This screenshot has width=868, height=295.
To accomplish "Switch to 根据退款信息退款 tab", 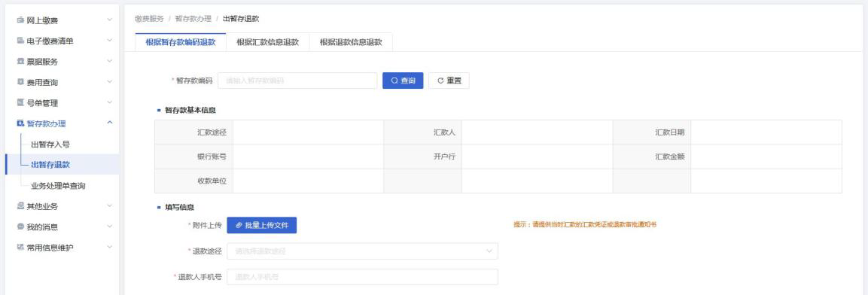I will click(351, 42).
